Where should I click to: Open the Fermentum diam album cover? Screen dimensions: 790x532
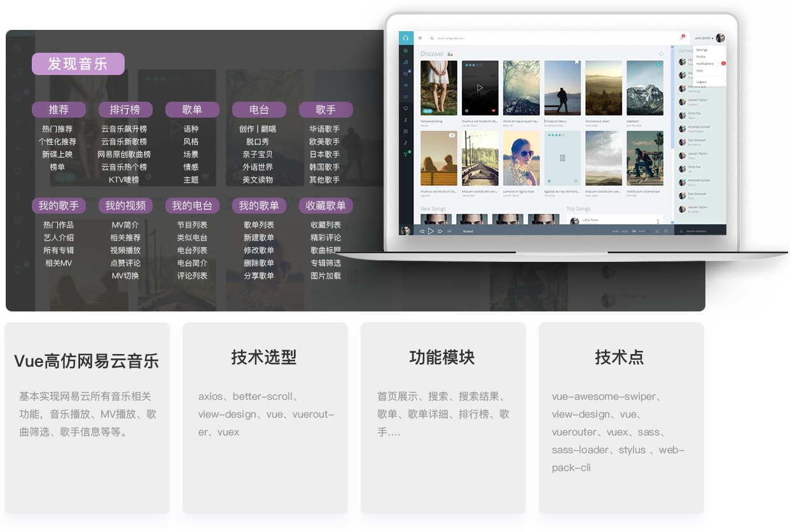(604, 88)
